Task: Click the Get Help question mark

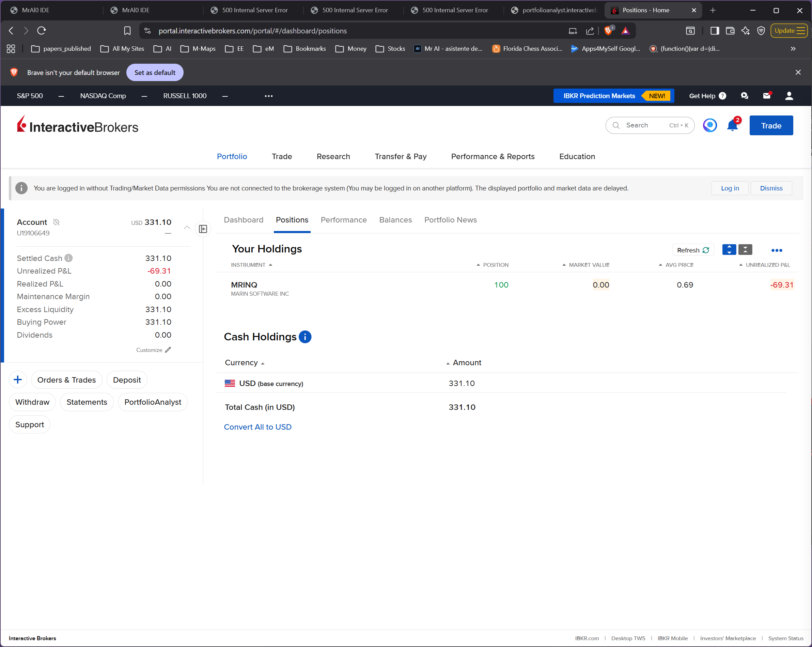Action: pyautogui.click(x=722, y=96)
